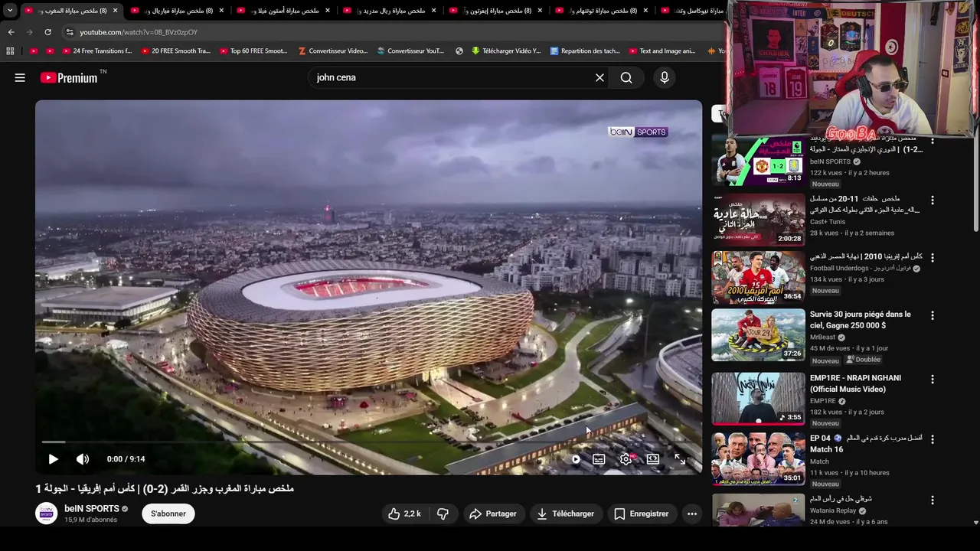
Task: Open options for the MrBeast suggestion
Action: (932, 315)
